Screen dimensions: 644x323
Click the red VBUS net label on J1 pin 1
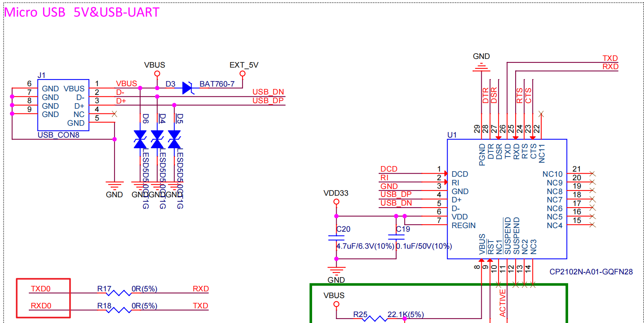coord(126,83)
